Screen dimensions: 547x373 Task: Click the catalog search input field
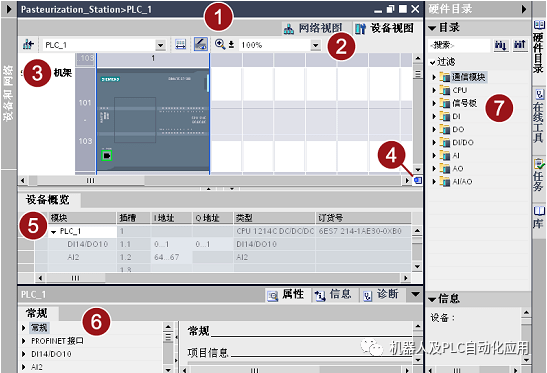pyautogui.click(x=459, y=45)
